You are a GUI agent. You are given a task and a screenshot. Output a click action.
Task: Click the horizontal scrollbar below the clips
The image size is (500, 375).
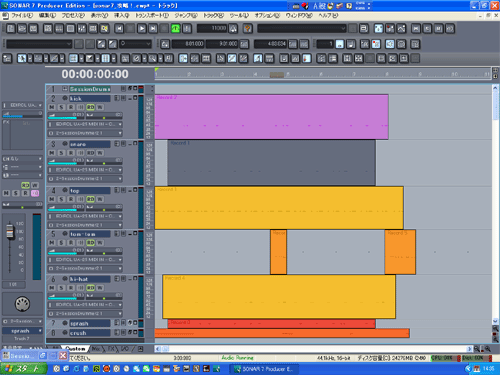313,349
